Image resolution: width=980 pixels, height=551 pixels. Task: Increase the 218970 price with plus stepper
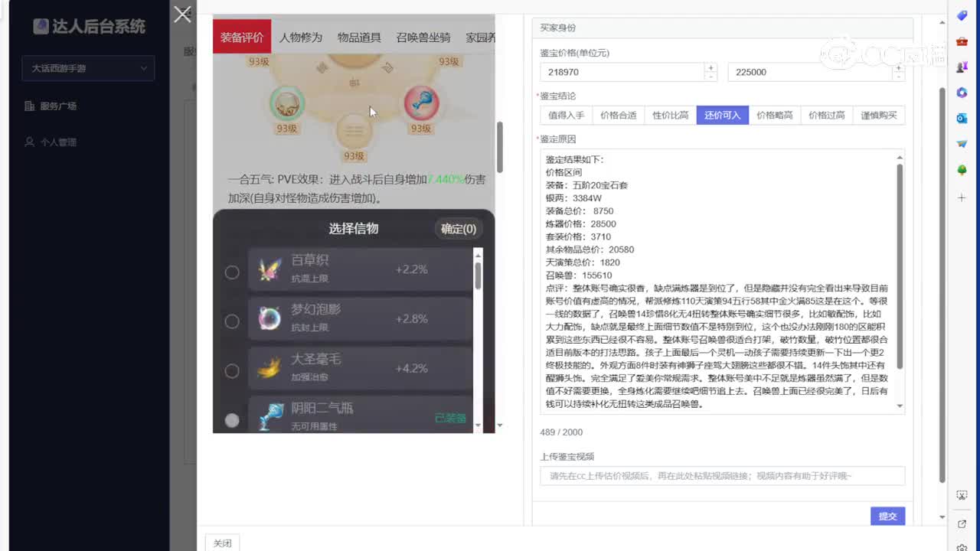click(x=710, y=67)
